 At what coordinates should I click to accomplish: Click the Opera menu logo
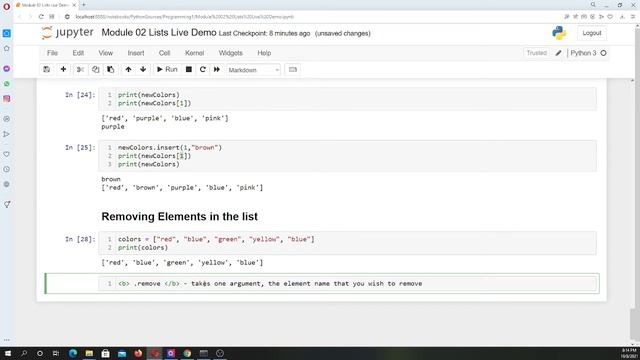click(6, 6)
